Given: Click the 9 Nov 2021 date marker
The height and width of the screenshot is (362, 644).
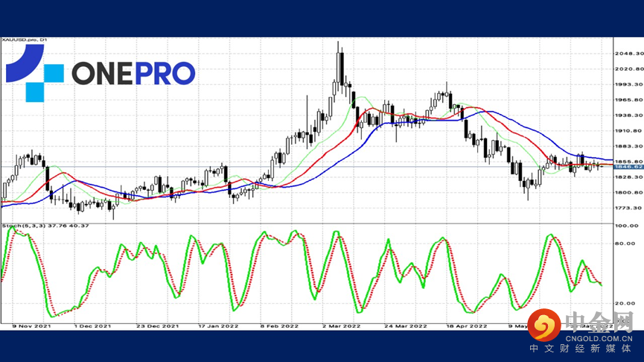Looking at the screenshot, I should click(31, 326).
